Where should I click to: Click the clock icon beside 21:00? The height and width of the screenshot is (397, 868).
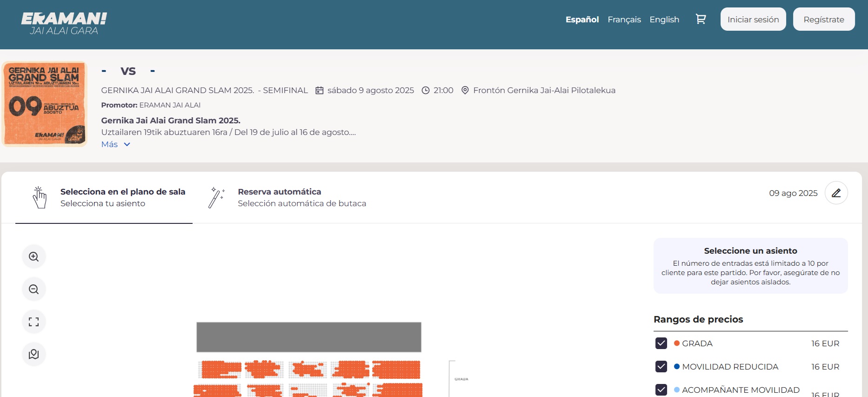[426, 90]
